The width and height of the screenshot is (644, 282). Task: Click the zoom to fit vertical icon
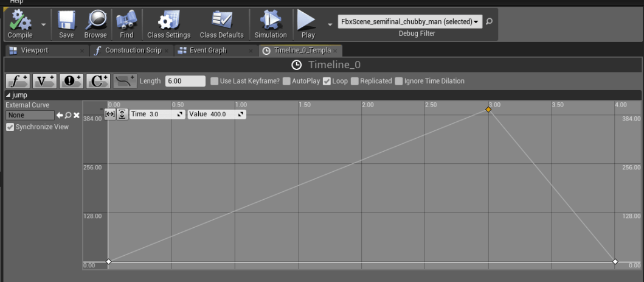coord(122,114)
